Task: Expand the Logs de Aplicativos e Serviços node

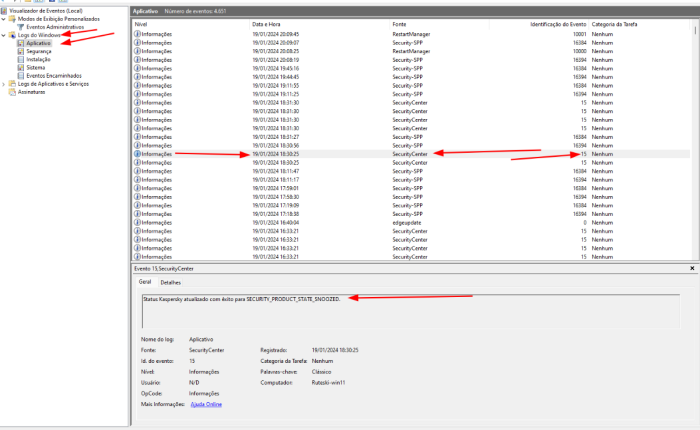Action: (4, 84)
